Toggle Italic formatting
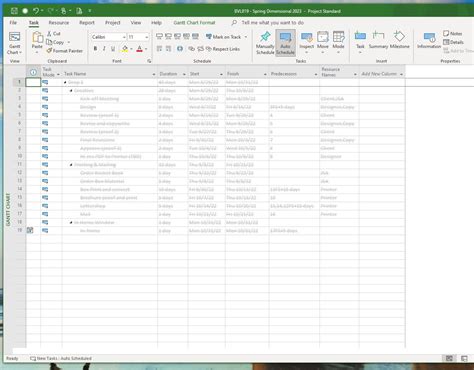The height and width of the screenshot is (370, 474). [x=104, y=49]
